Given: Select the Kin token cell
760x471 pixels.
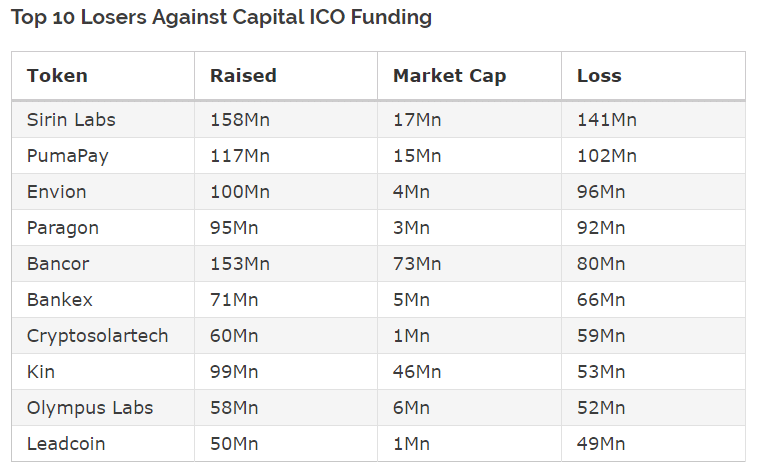Looking at the screenshot, I should pos(41,372).
